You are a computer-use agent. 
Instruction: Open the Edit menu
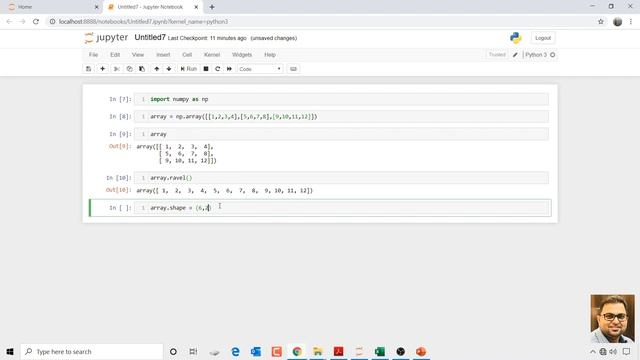115,55
